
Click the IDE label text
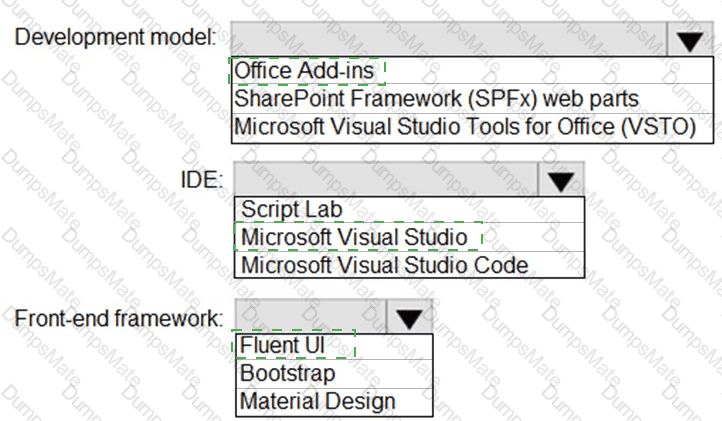click(x=202, y=180)
